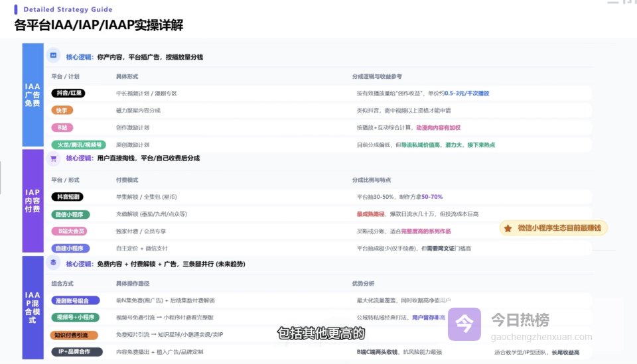
Task: Select the orange 知识付费引流 tag
Action: point(74,335)
